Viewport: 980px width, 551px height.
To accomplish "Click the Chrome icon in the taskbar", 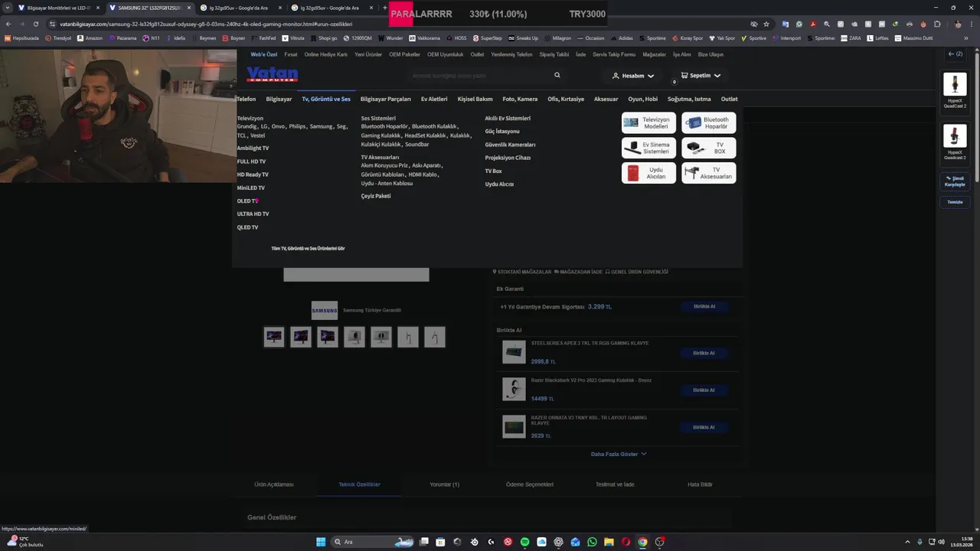I will (x=642, y=542).
